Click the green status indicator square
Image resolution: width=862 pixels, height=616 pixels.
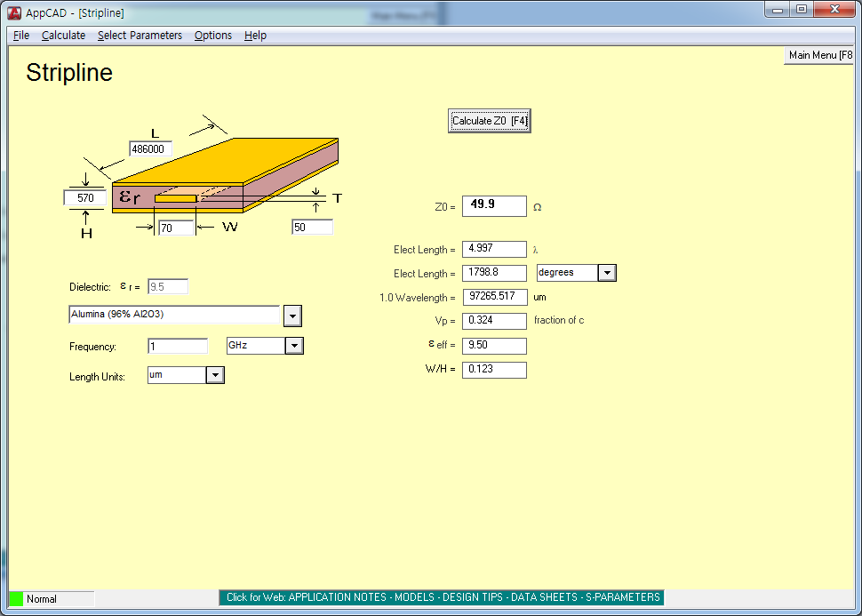(x=16, y=599)
